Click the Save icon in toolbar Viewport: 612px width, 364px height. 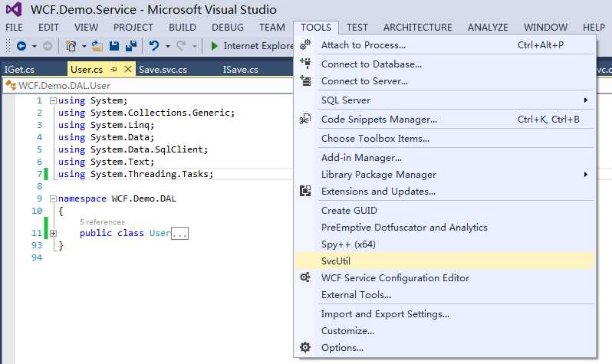(114, 46)
